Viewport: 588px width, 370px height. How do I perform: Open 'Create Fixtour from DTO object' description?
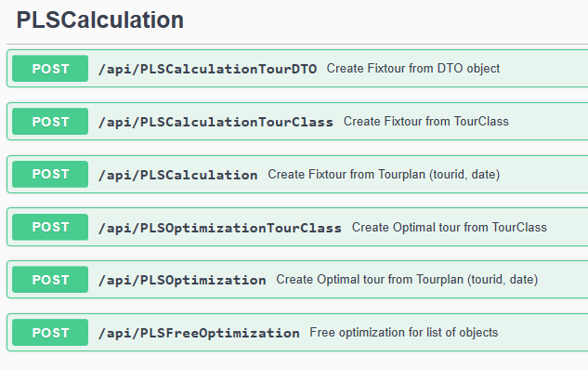click(412, 68)
